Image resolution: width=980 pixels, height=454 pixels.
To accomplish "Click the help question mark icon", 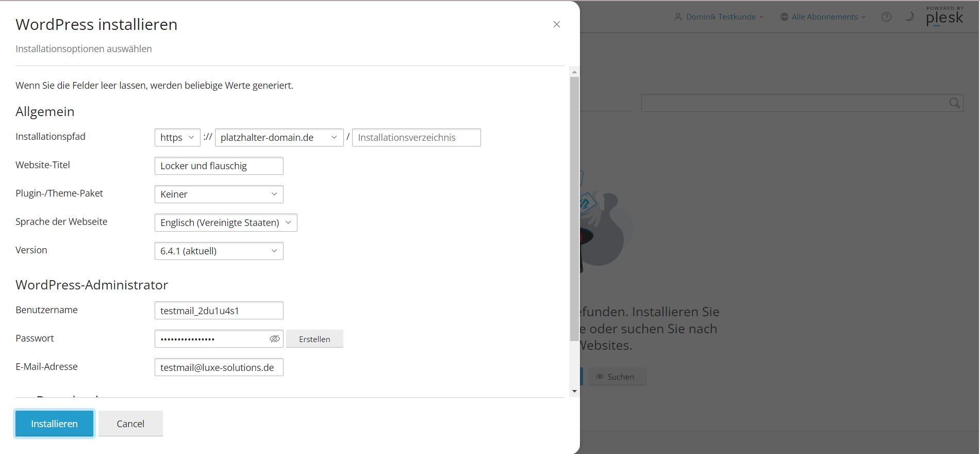I will click(886, 17).
